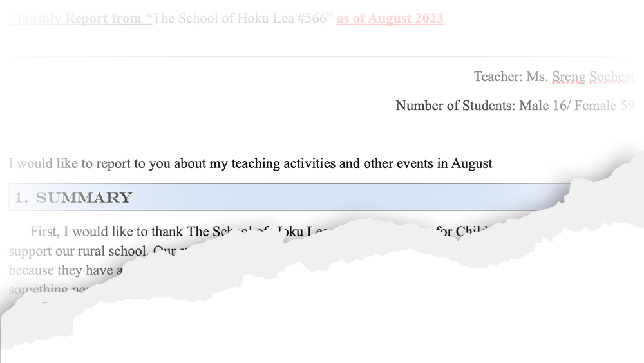644x363 pixels.
Task: Click the squiggly-underlined word "Socheat"
Action: pos(612,77)
